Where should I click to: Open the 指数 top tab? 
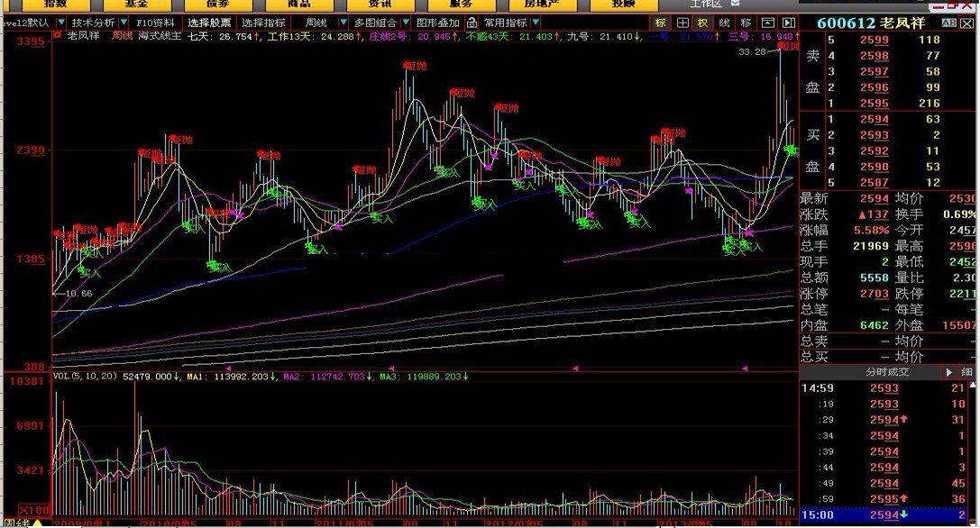(x=55, y=5)
